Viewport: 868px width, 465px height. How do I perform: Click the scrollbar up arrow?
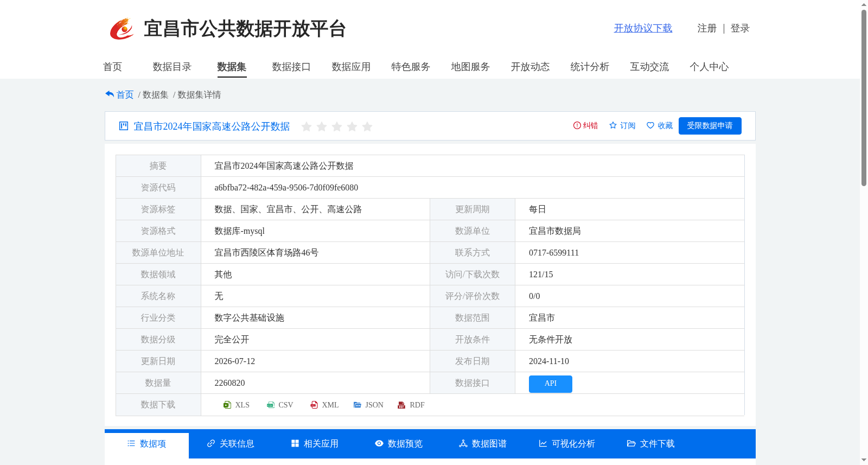(x=864, y=4)
